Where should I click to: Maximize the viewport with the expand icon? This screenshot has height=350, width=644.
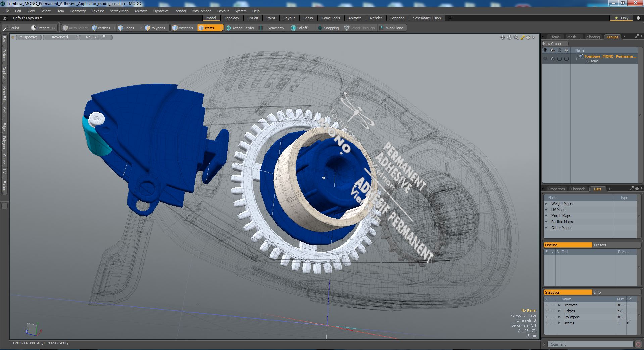pos(523,37)
